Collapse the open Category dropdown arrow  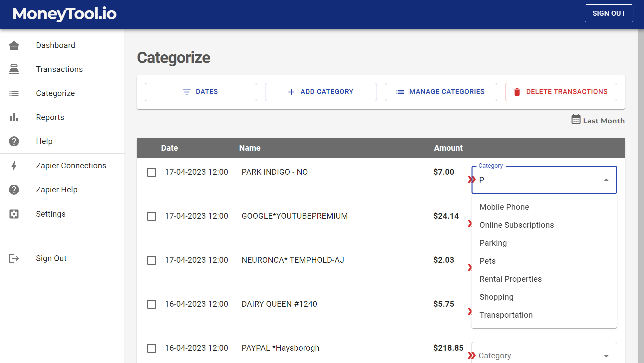[x=606, y=180]
